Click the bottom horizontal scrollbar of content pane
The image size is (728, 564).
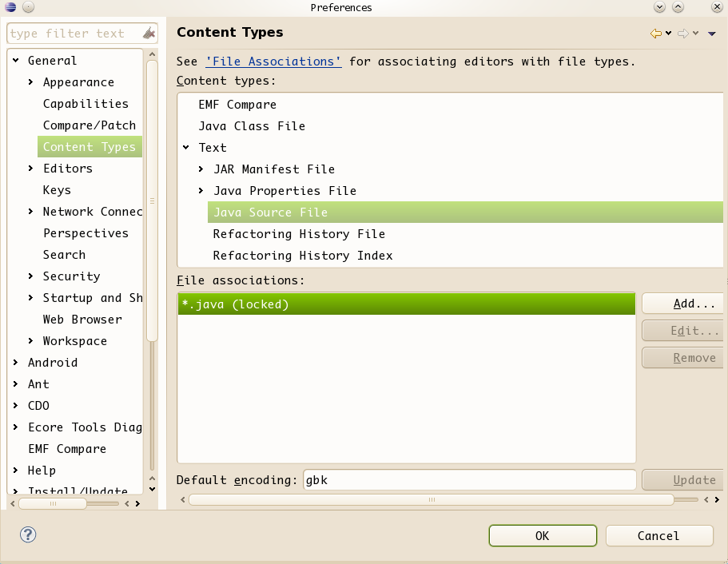[432, 500]
